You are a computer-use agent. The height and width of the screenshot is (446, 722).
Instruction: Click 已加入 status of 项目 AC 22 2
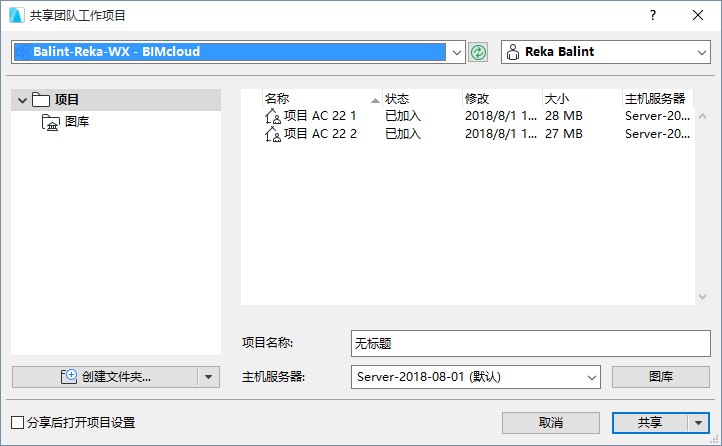click(x=403, y=134)
